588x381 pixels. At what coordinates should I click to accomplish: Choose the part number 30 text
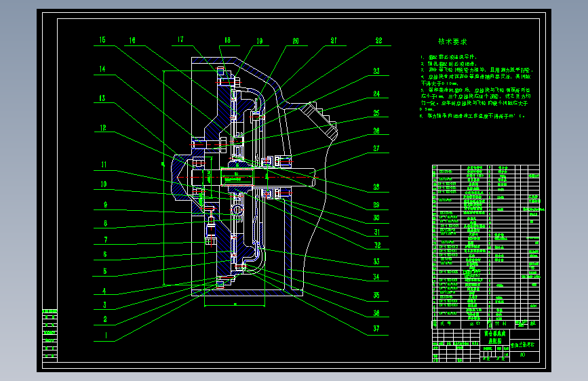(x=376, y=218)
